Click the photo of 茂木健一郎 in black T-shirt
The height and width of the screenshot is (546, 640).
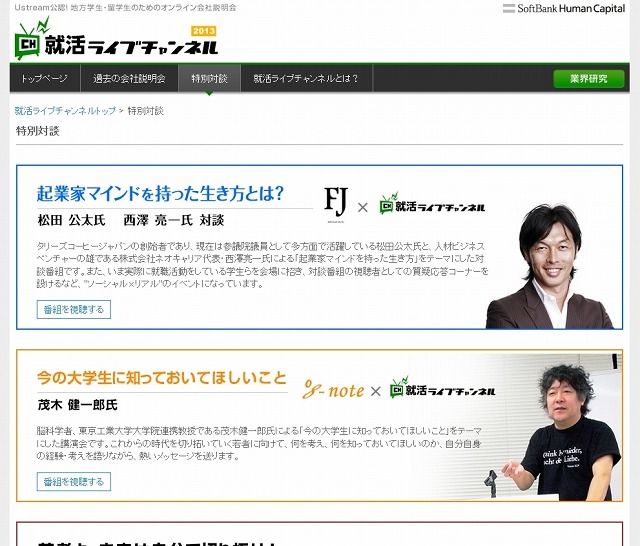pyautogui.click(x=562, y=433)
